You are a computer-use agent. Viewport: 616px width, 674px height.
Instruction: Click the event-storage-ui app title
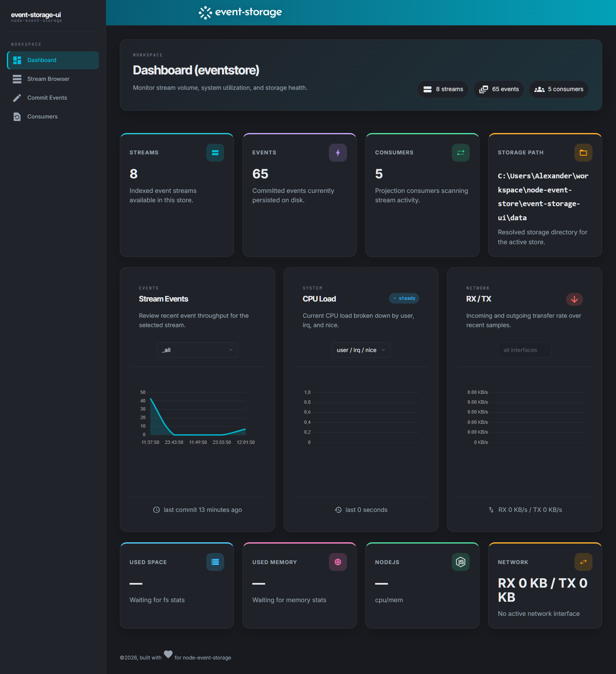click(36, 15)
